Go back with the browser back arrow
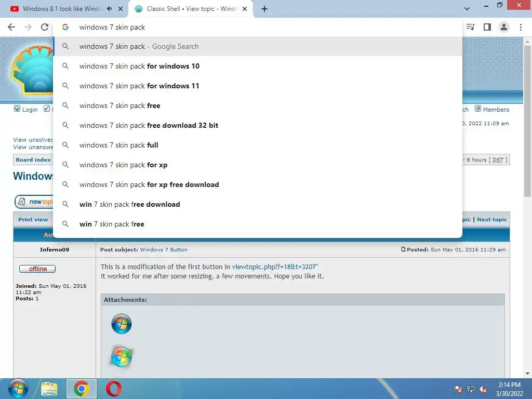The image size is (532, 399). (x=11, y=27)
